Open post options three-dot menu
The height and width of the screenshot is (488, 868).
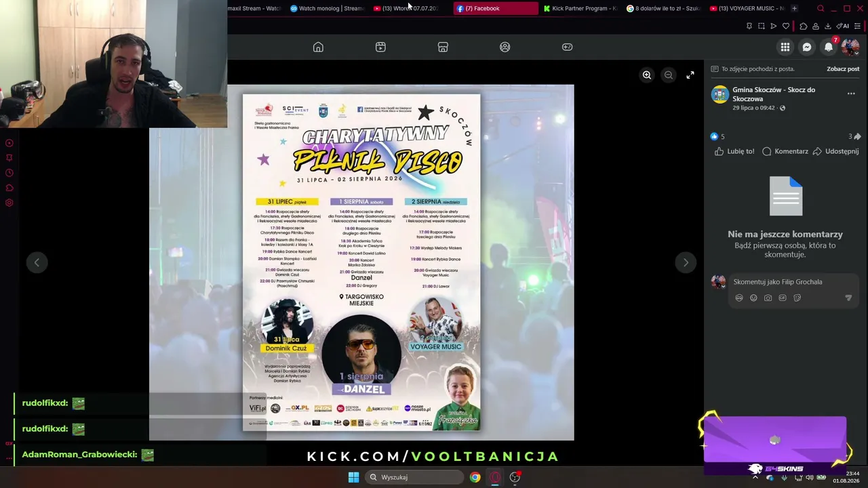[851, 94]
